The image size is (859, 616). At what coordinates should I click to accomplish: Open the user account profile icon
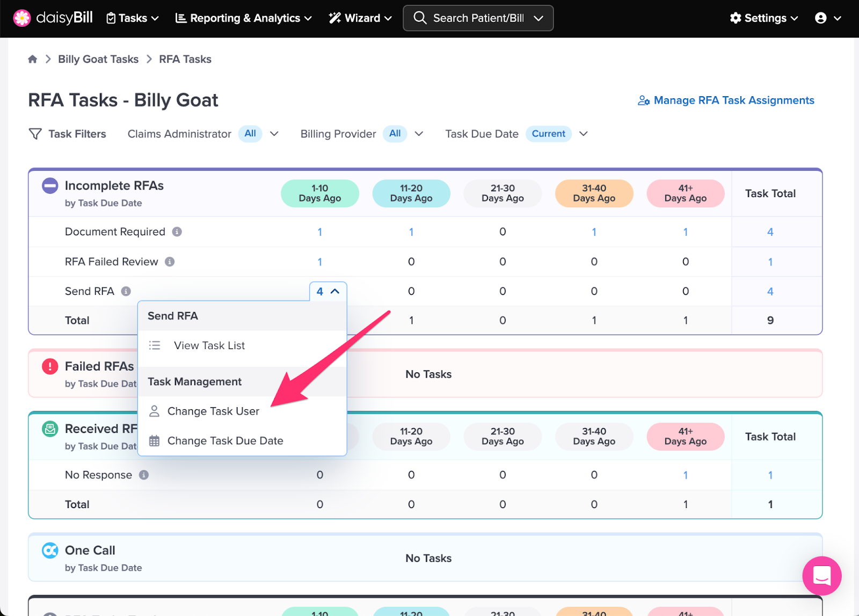(820, 18)
